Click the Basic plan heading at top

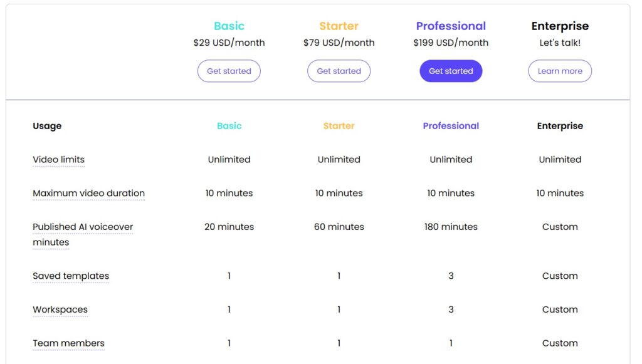pyautogui.click(x=229, y=26)
